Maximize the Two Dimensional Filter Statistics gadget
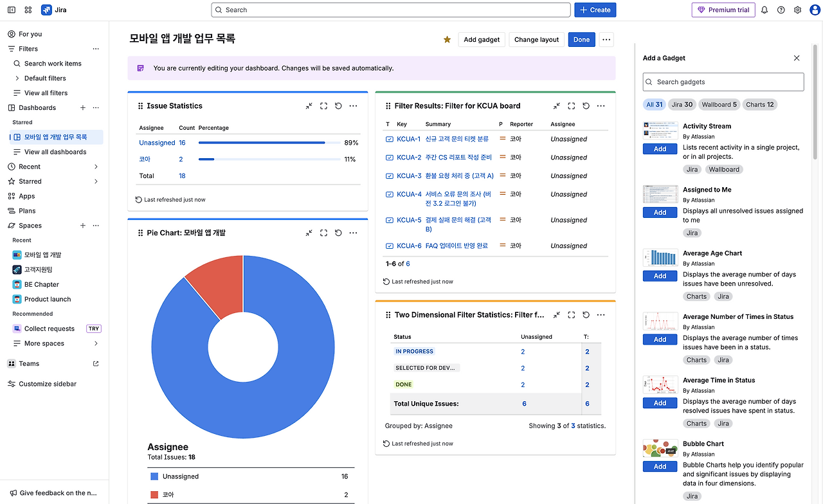Image resolution: width=823 pixels, height=504 pixels. 571,315
